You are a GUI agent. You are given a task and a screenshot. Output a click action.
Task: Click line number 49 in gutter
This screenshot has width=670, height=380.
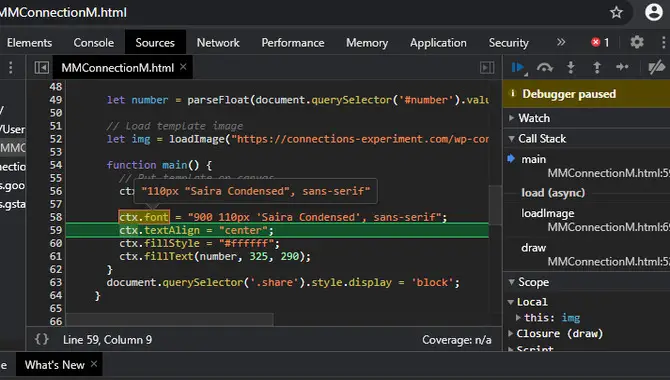point(56,100)
